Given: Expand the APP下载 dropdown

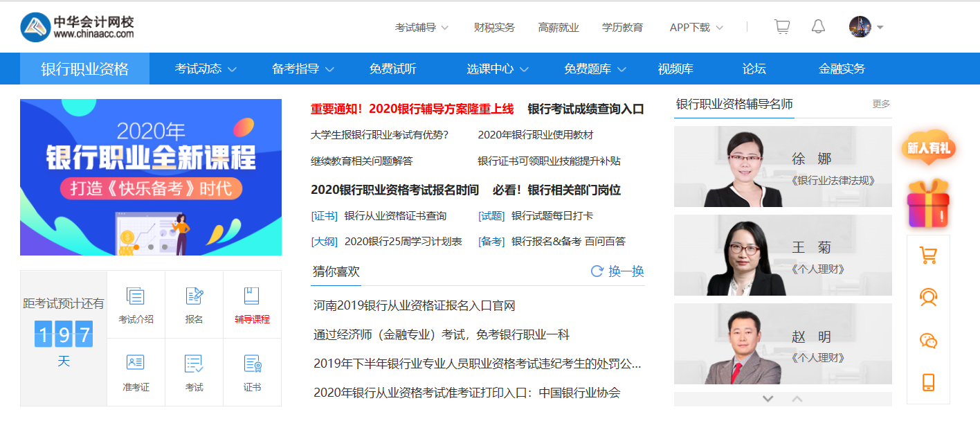Looking at the screenshot, I should tap(696, 28).
